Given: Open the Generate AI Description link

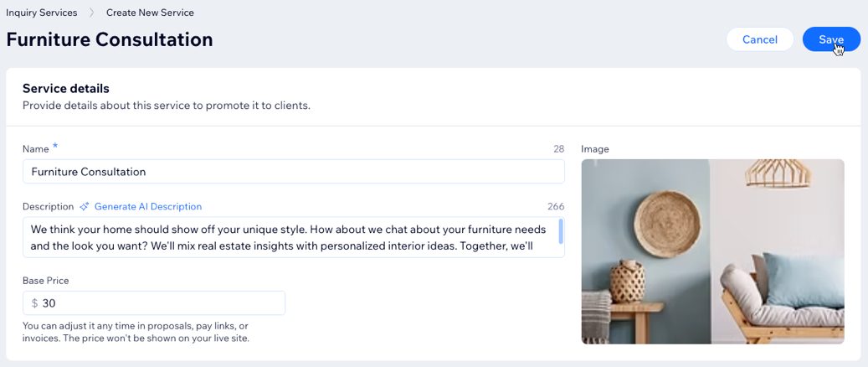Looking at the screenshot, I should 147,207.
